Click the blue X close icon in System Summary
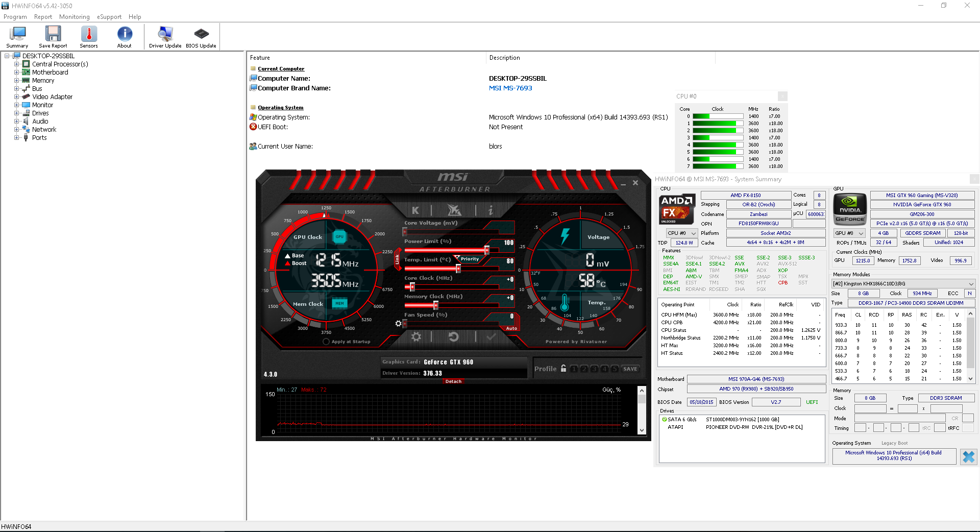The width and height of the screenshot is (980, 532). tap(968, 456)
